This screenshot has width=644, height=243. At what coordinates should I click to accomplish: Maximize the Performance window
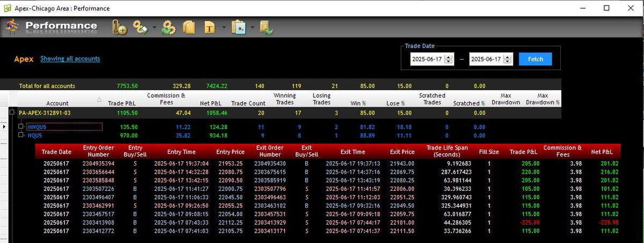point(606,8)
